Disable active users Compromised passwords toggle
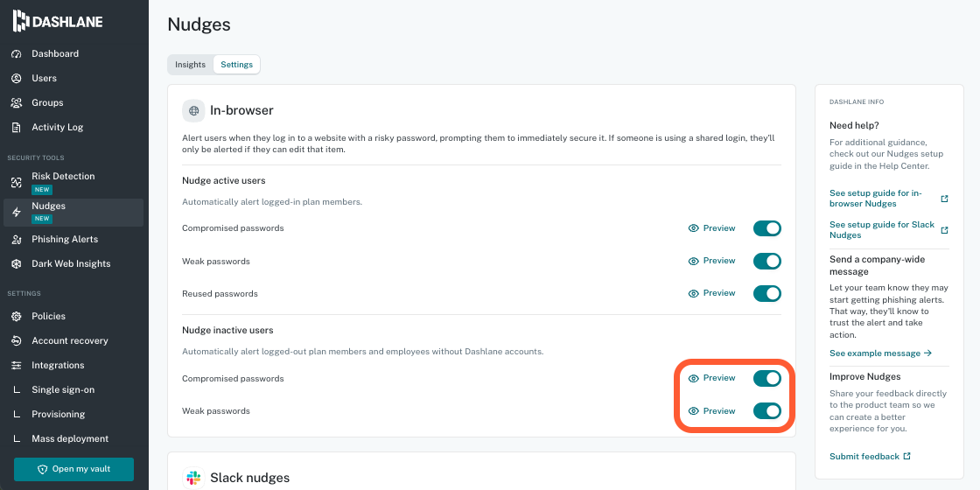Viewport: 980px width, 490px height. pyautogui.click(x=766, y=228)
